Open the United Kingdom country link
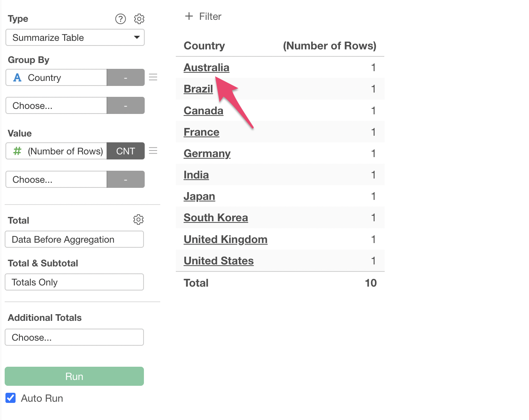 (x=225, y=239)
